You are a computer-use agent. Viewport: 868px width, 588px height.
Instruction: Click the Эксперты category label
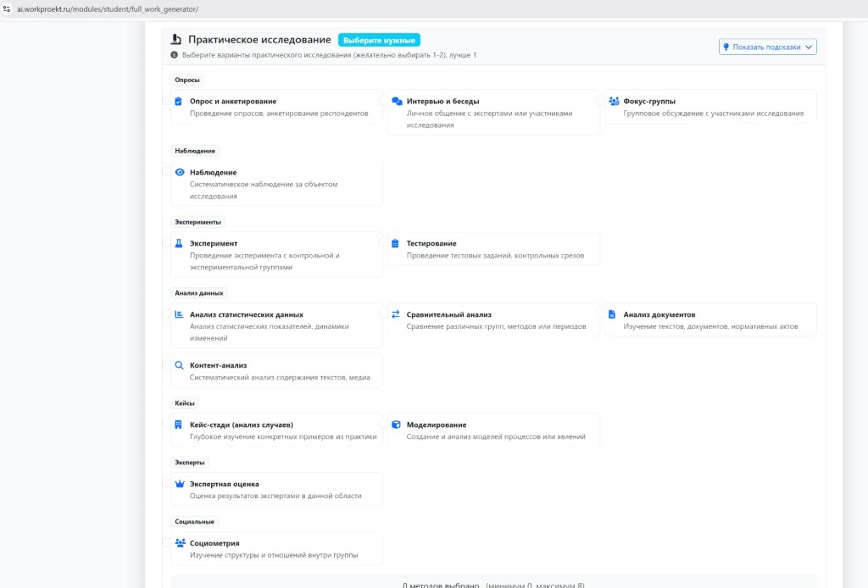coord(189,462)
